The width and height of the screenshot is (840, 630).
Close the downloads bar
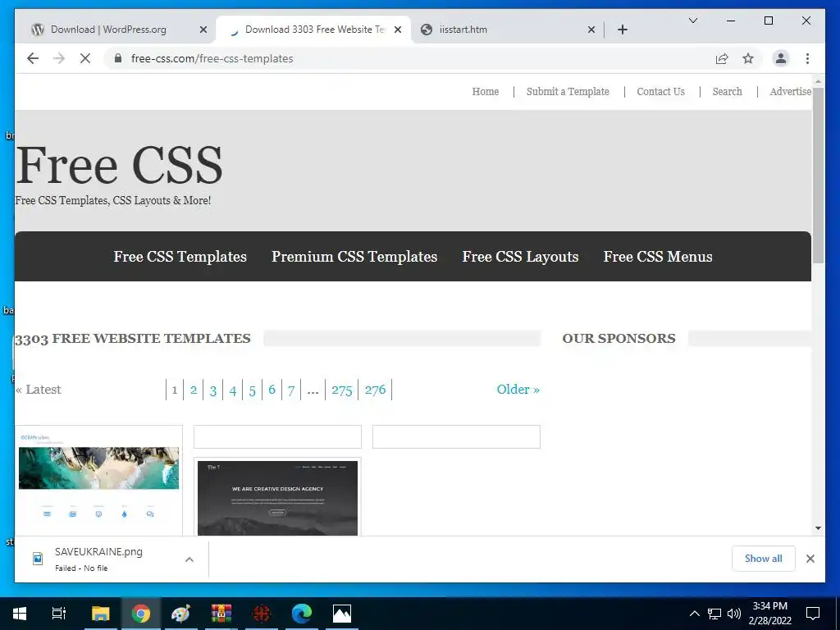[x=810, y=559]
